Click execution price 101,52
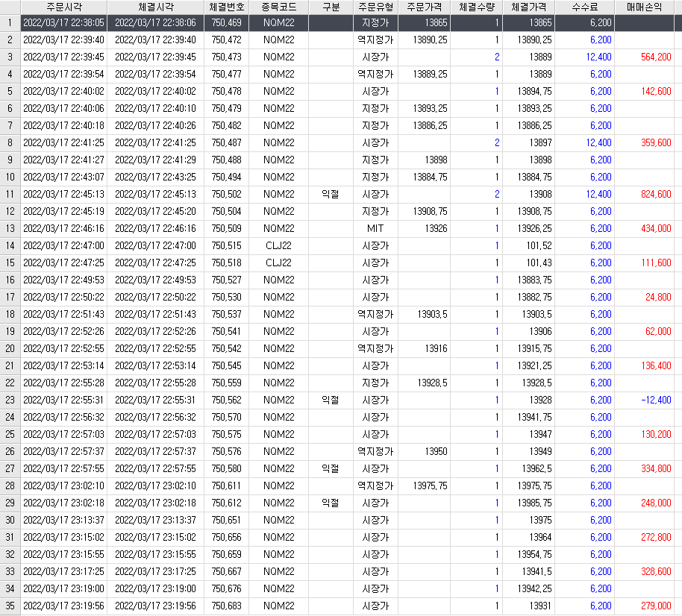This screenshot has width=682, height=616. tap(539, 245)
